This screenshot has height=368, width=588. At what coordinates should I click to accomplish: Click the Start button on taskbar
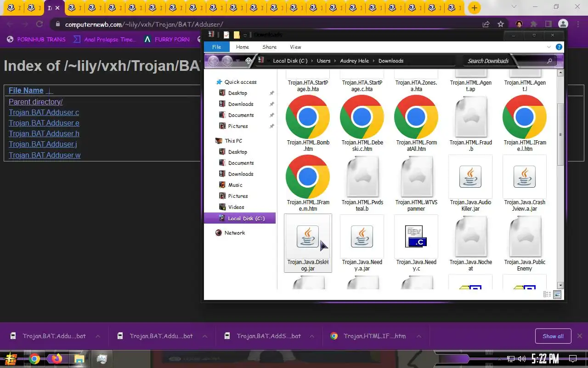[x=12, y=358]
